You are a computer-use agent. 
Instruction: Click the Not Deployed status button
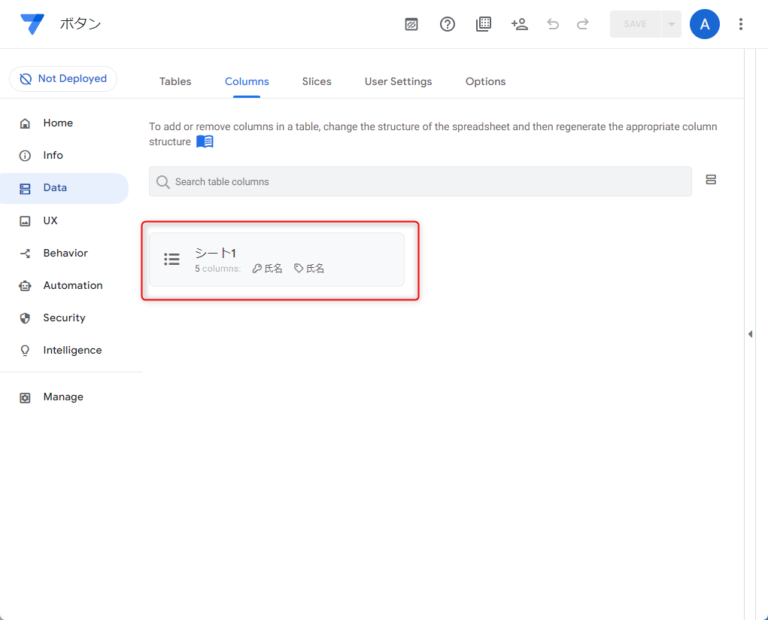click(x=63, y=79)
